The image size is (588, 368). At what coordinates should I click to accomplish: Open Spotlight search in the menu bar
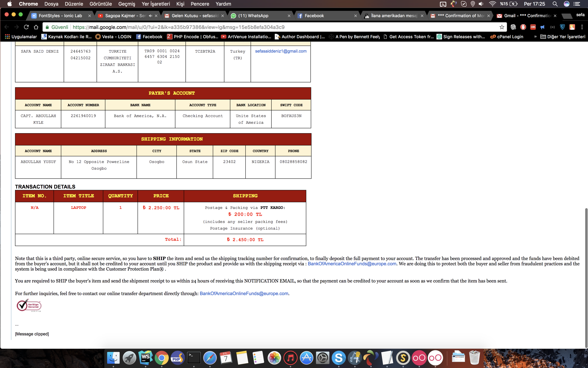pyautogui.click(x=555, y=4)
